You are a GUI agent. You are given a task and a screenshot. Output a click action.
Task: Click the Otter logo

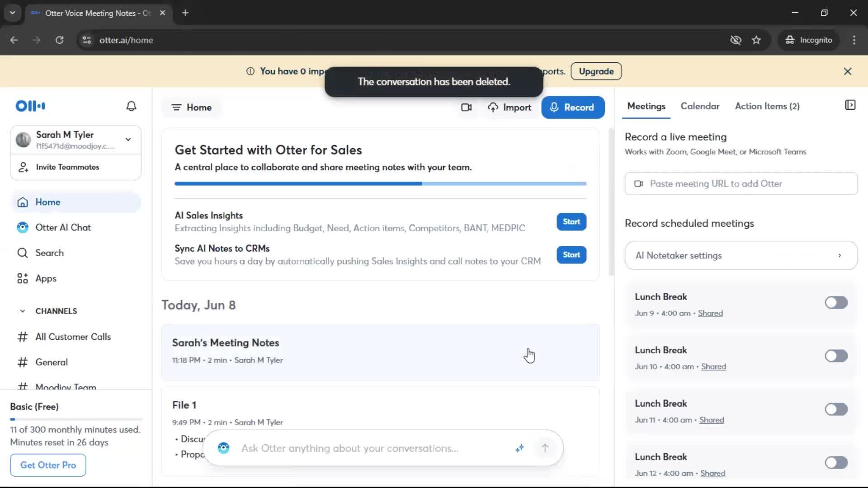click(30, 106)
